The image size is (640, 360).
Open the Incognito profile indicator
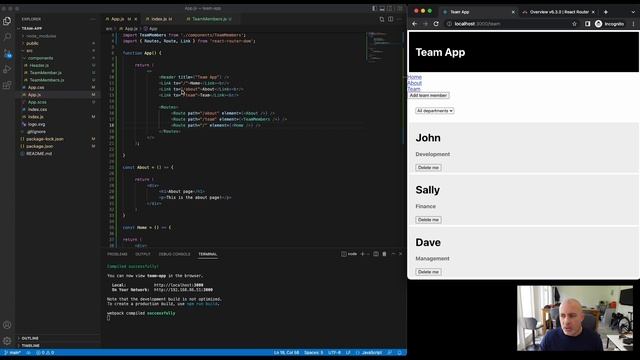(x=609, y=24)
